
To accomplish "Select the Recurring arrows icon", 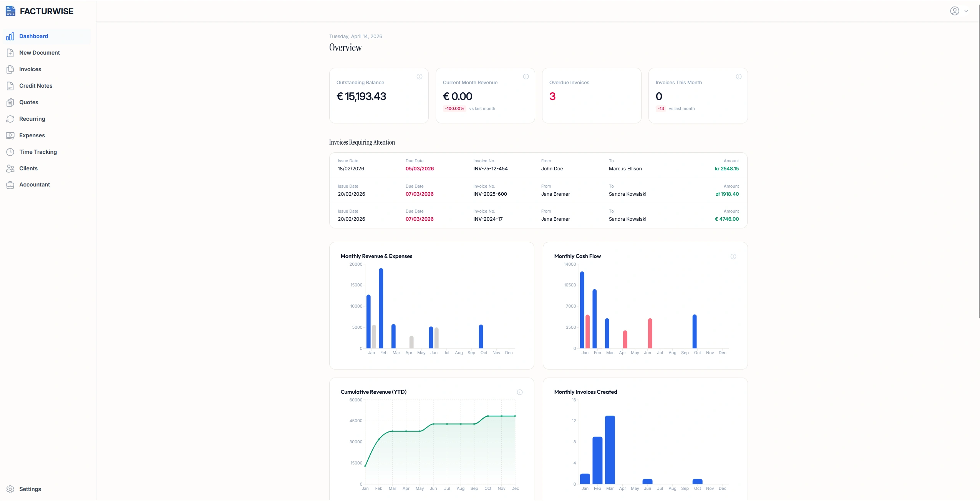I will [10, 119].
